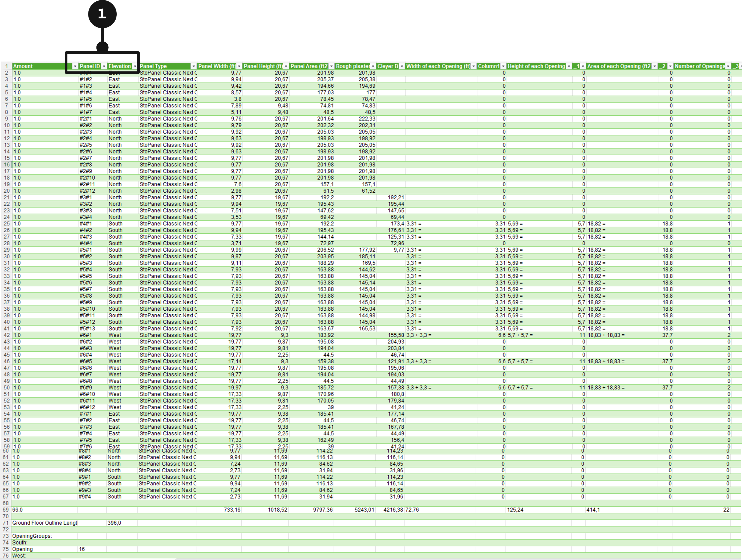This screenshot has height=560, width=742.
Task: Open the Rough plaster filter dropdown
Action: (x=373, y=66)
